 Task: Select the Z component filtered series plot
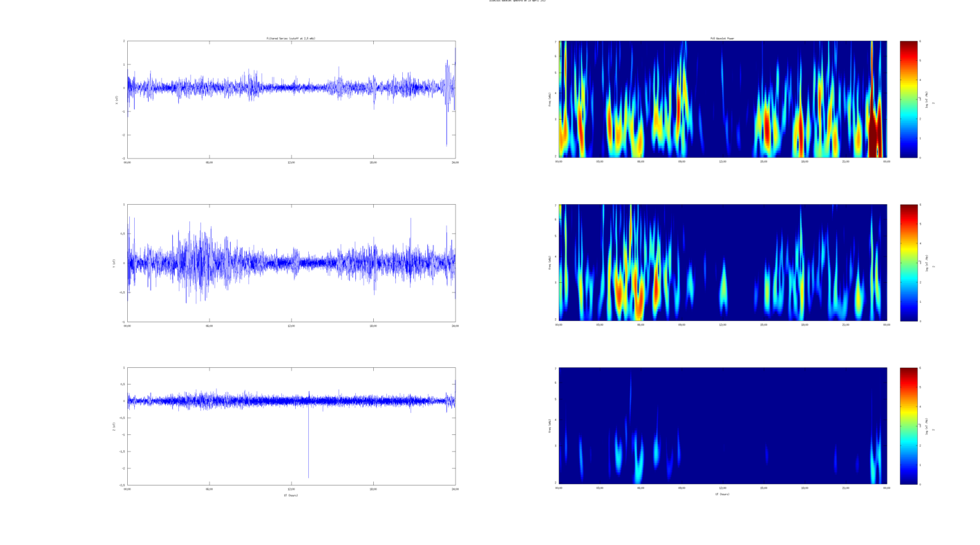pyautogui.click(x=291, y=426)
